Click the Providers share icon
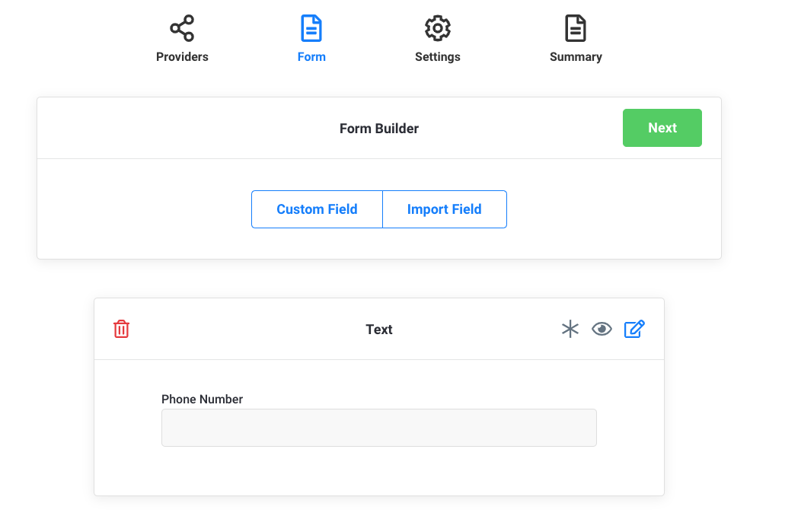The height and width of the screenshot is (532, 785). click(182, 28)
